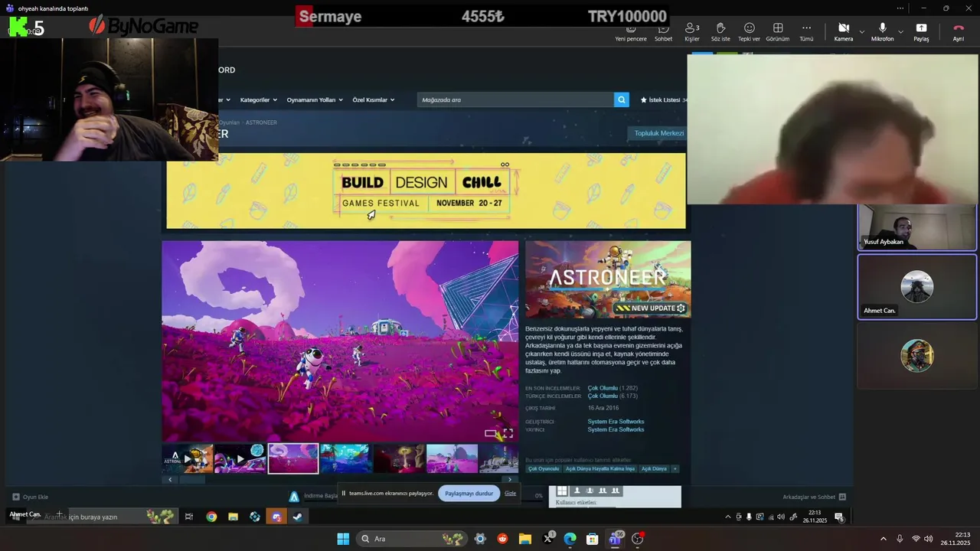
Task: Click the Ara taskbar search box
Action: 410,539
